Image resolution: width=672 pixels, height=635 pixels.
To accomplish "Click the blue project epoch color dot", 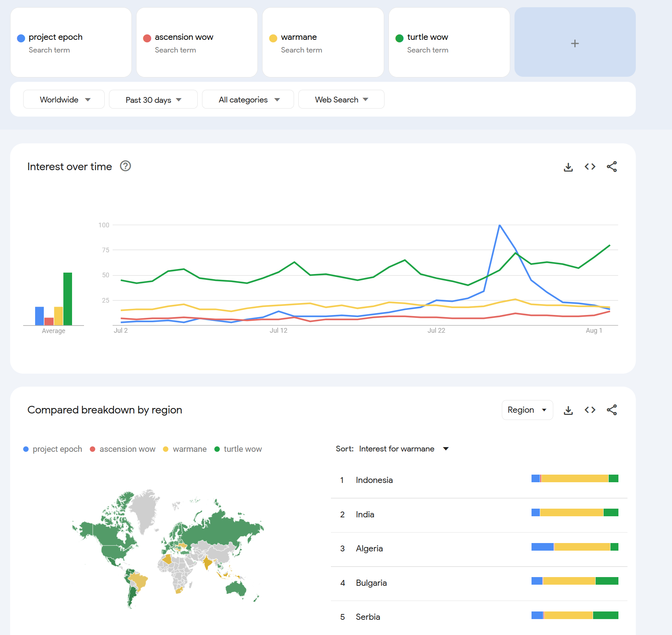I will click(x=21, y=38).
